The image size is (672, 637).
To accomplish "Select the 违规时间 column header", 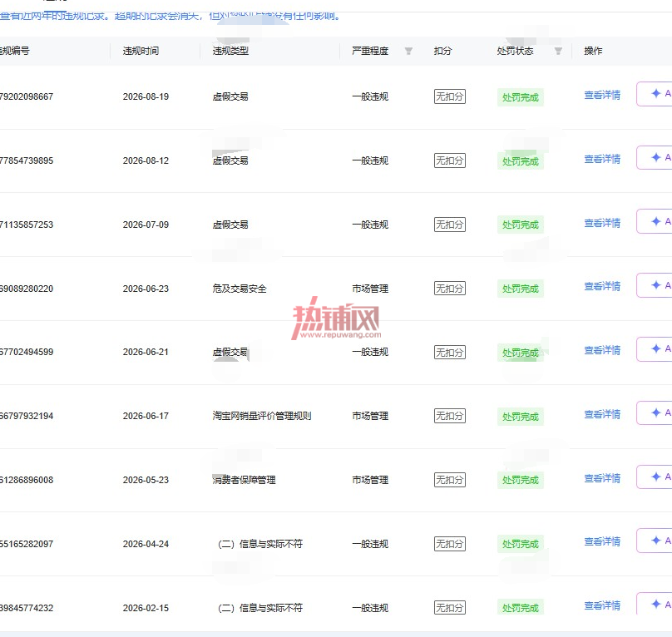I will pyautogui.click(x=141, y=51).
